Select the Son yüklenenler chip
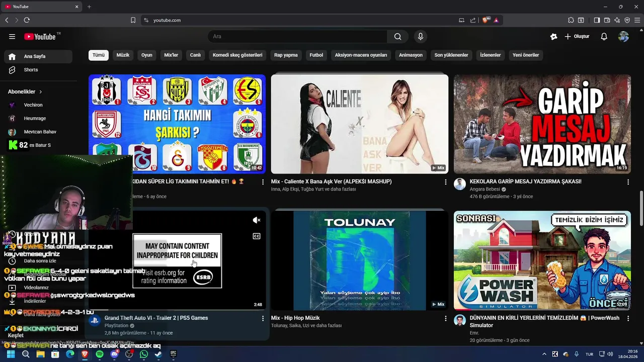 pyautogui.click(x=451, y=55)
